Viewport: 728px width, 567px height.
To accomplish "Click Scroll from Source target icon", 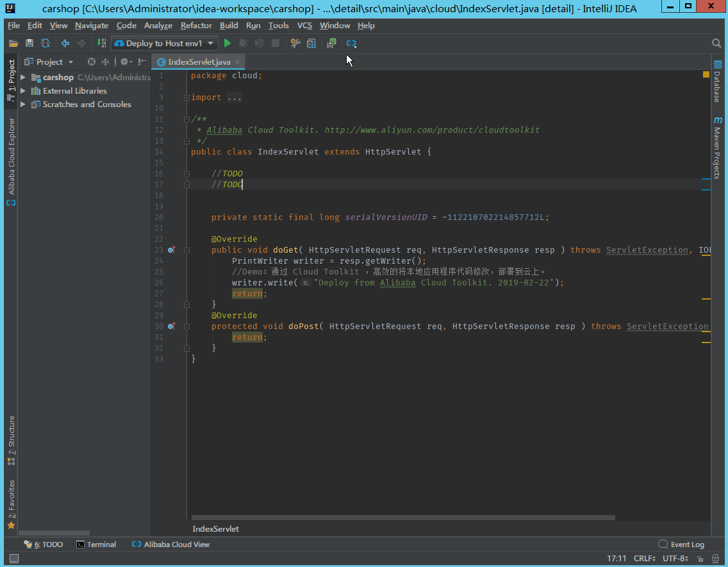I will [92, 62].
